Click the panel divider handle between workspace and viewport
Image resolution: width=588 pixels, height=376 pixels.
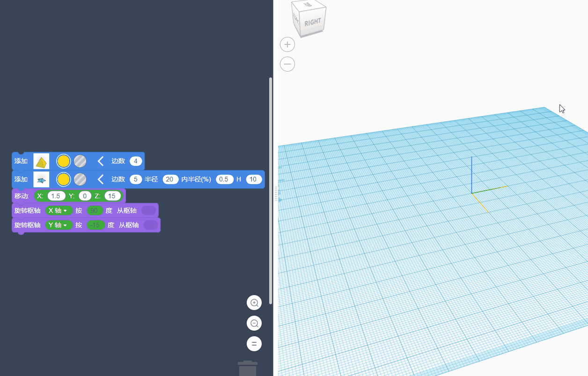[276, 194]
